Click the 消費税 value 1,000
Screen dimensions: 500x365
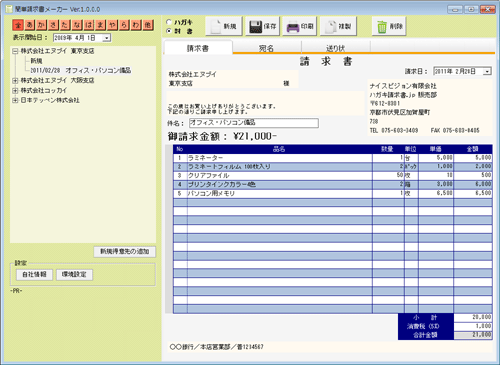pyautogui.click(x=473, y=326)
